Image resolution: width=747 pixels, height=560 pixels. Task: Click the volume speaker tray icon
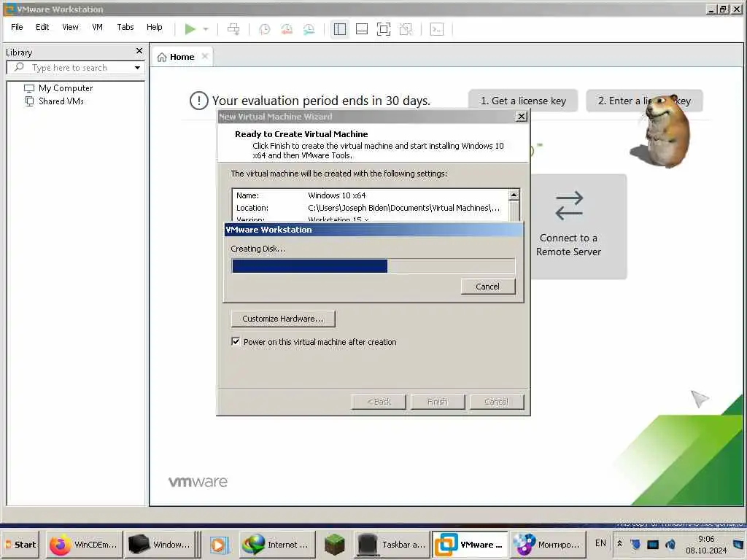click(671, 544)
